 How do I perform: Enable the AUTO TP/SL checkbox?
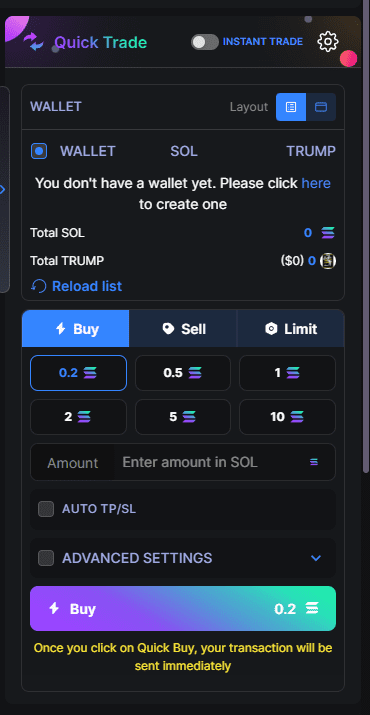point(46,509)
